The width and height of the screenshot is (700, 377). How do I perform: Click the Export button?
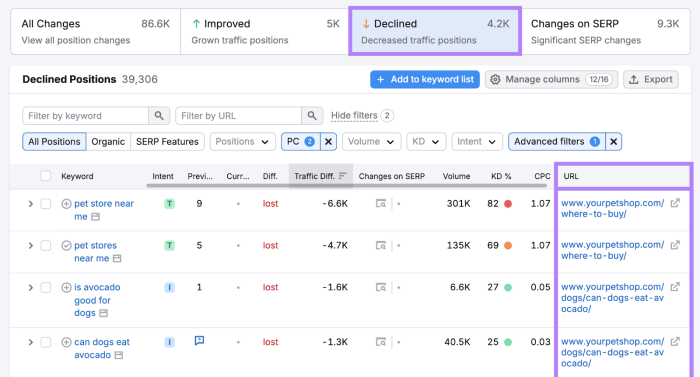click(651, 80)
